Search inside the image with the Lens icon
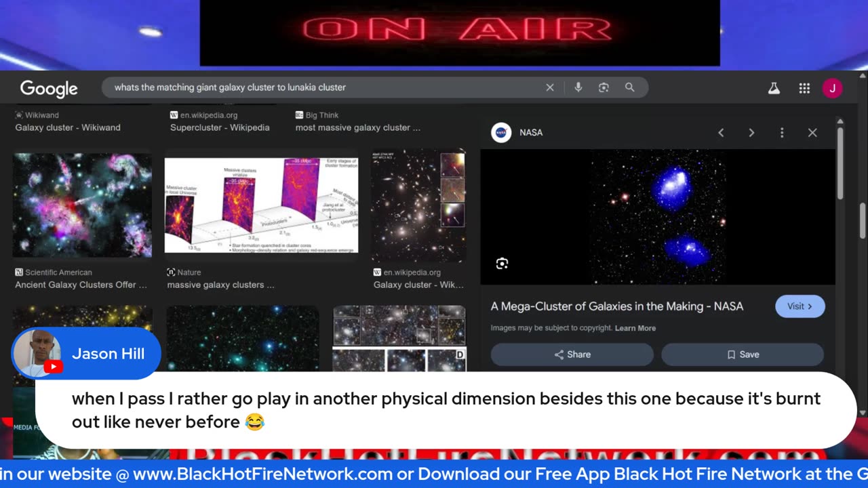868x488 pixels. pyautogui.click(x=502, y=264)
